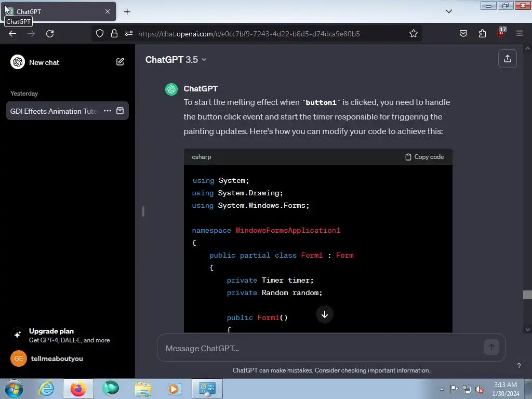Archive the GDI Effects Animation chat
The image size is (532, 399).
point(120,111)
